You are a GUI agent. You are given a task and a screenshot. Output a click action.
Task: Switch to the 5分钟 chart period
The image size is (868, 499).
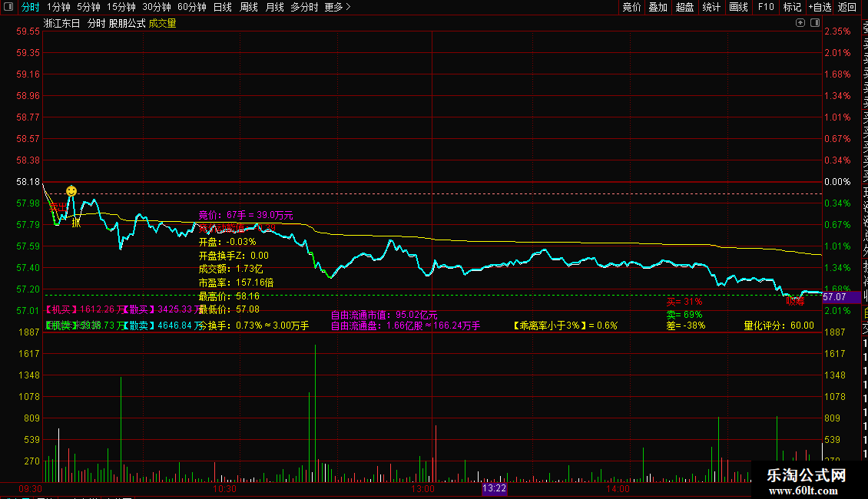[88, 7]
